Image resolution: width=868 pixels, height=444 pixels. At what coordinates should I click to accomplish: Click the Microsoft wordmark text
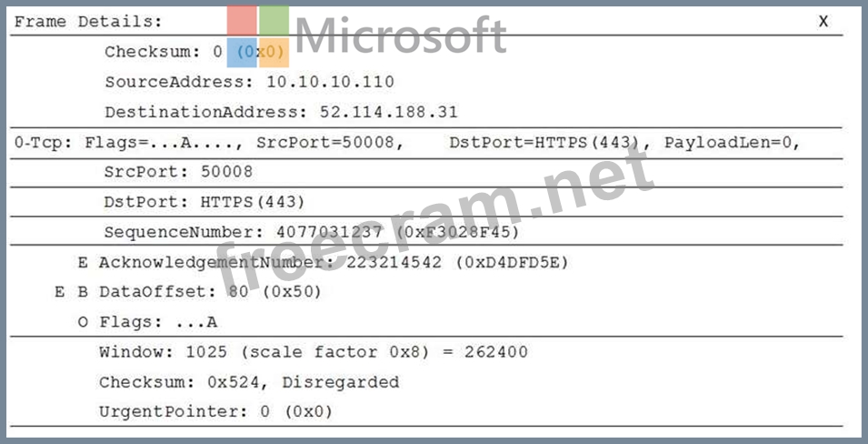[x=401, y=36]
